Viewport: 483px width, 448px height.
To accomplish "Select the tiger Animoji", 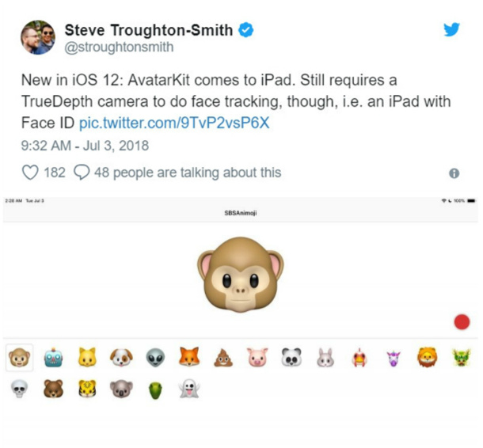I will tap(87, 389).
